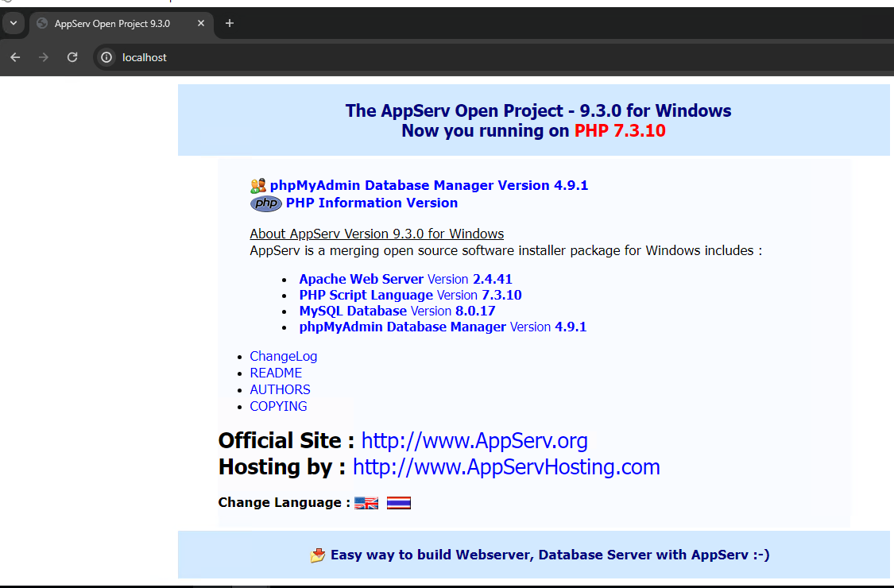The width and height of the screenshot is (894, 588).
Task: Click 'The AppServ Open Project - 9.3.0' heading
Action: pyautogui.click(x=538, y=110)
